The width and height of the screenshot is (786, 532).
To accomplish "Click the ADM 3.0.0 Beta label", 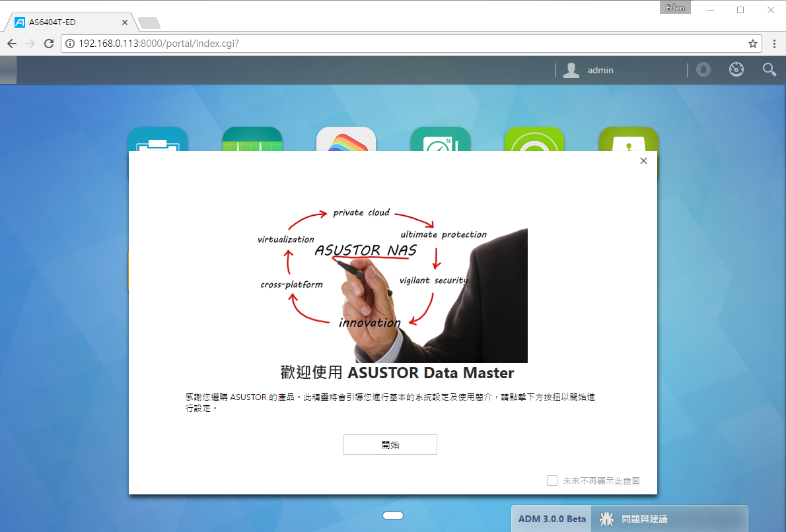I will coord(552,519).
